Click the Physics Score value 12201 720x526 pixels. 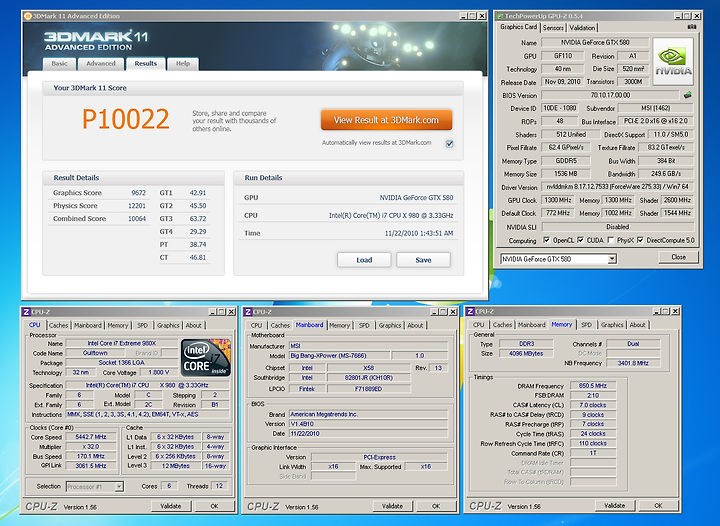(137, 206)
